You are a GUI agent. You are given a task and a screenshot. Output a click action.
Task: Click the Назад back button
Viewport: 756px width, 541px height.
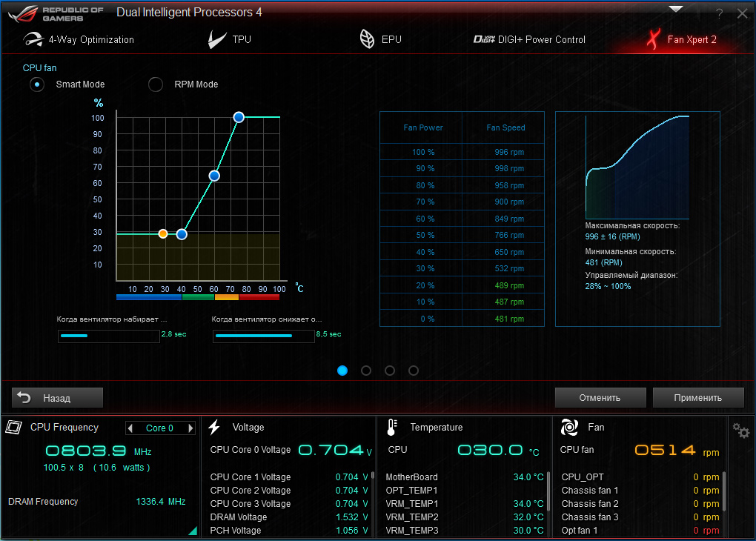(x=57, y=398)
